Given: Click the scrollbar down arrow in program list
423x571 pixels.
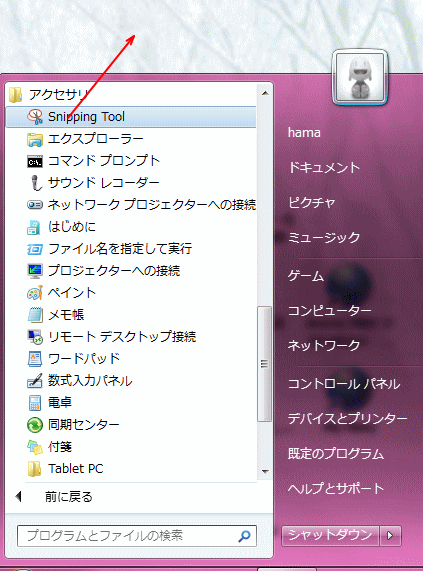Looking at the screenshot, I should coord(265,472).
